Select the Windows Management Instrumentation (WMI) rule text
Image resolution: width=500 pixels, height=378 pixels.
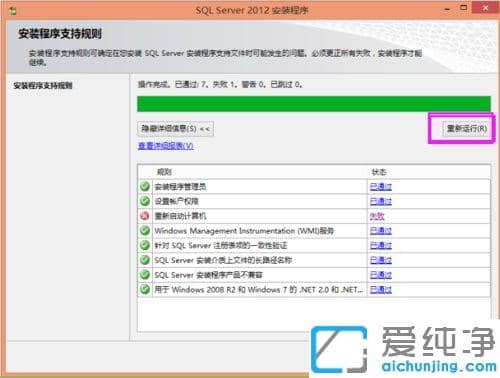pyautogui.click(x=244, y=231)
